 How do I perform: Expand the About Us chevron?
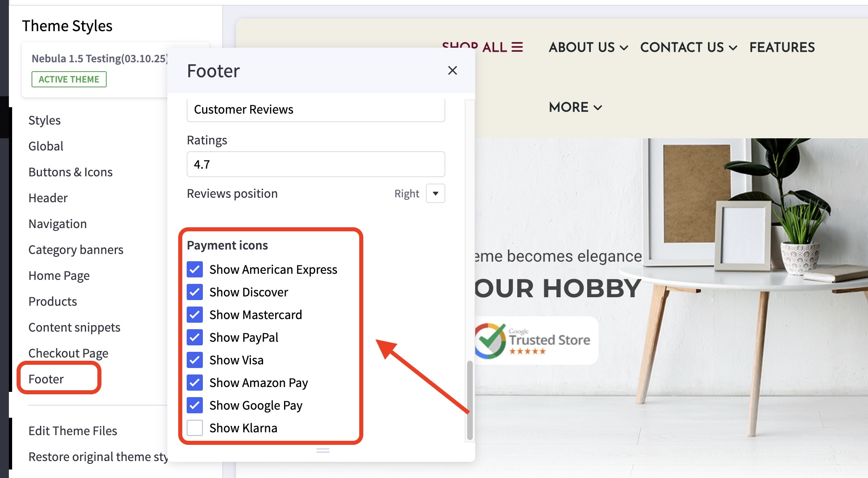point(624,48)
